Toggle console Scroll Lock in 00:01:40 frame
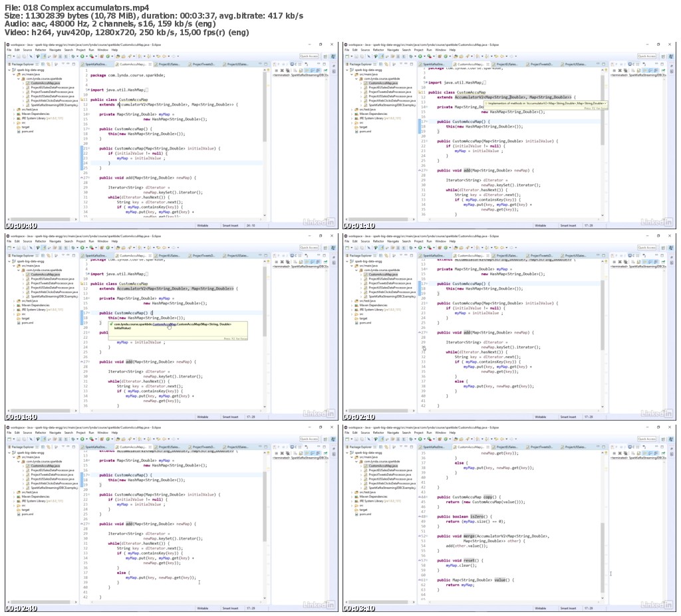 click(x=301, y=262)
